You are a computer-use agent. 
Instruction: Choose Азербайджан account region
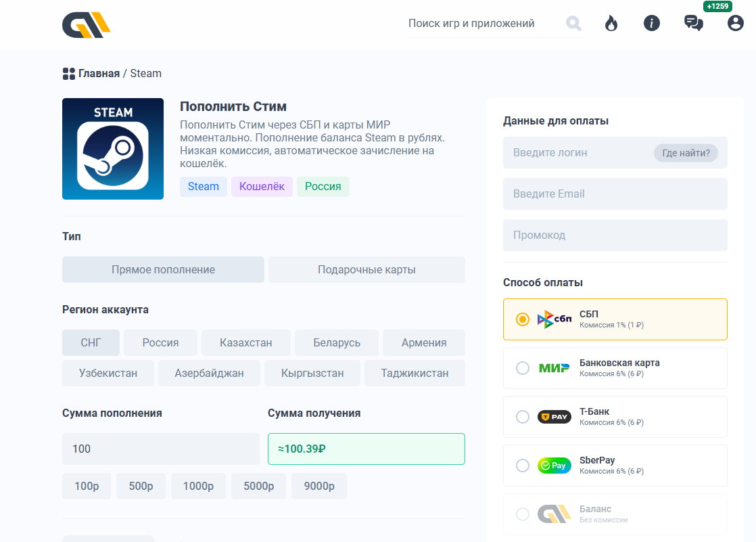209,373
